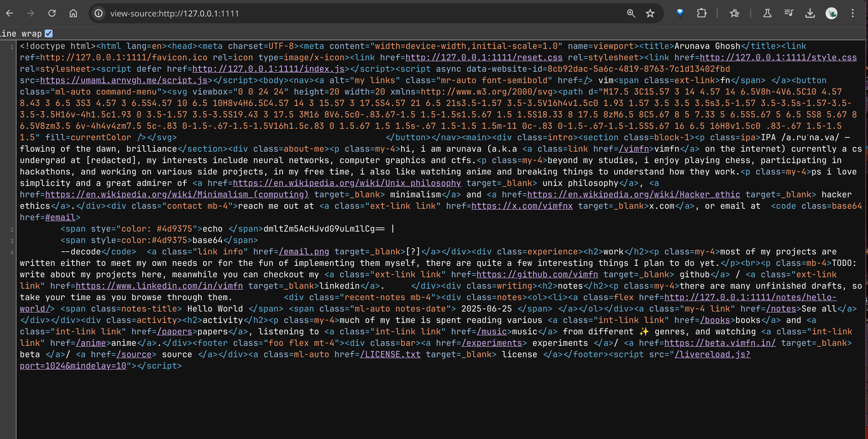Open the github.com/vimfn link
Screen dimensions: 868x439
[537, 275]
